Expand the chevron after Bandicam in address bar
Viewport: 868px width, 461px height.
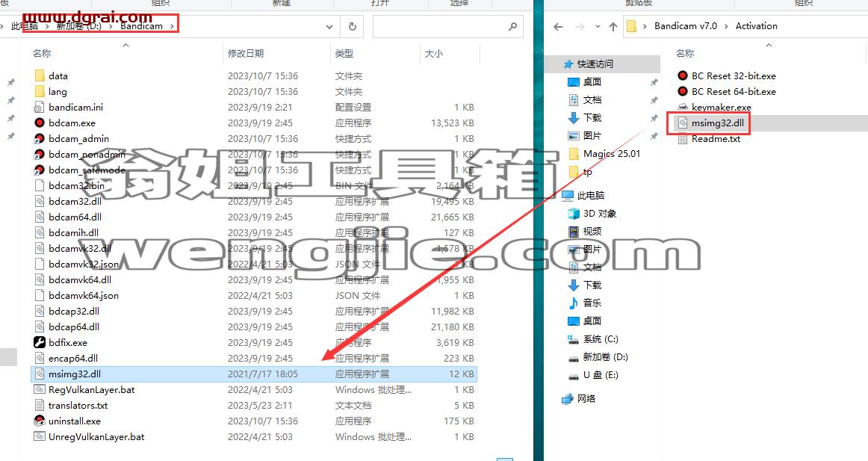point(172,26)
